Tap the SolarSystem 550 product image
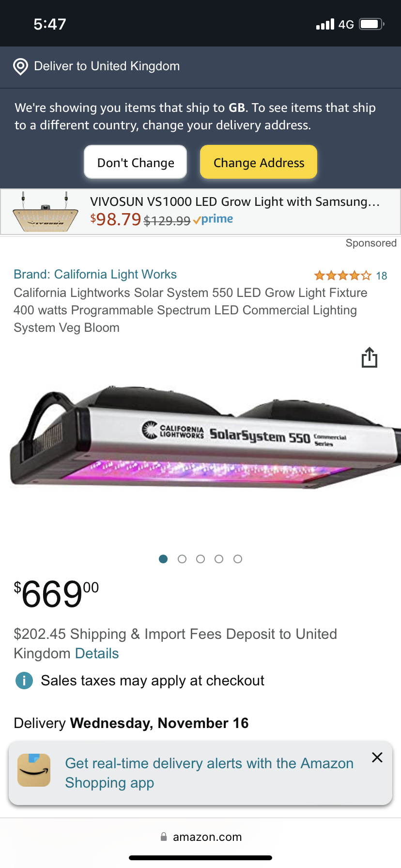 tap(205, 436)
